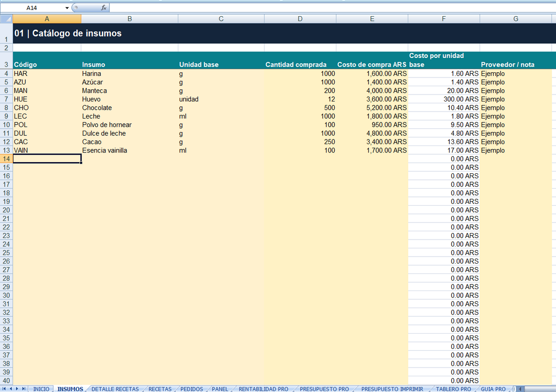Open the Name Box dropdown arrow
This screenshot has height=392, width=556.
click(x=67, y=8)
